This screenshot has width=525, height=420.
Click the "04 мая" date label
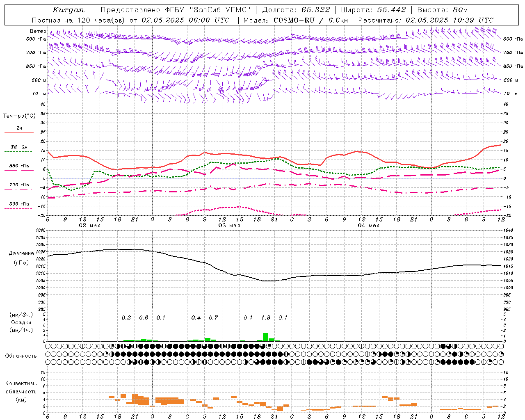[x=368, y=226]
